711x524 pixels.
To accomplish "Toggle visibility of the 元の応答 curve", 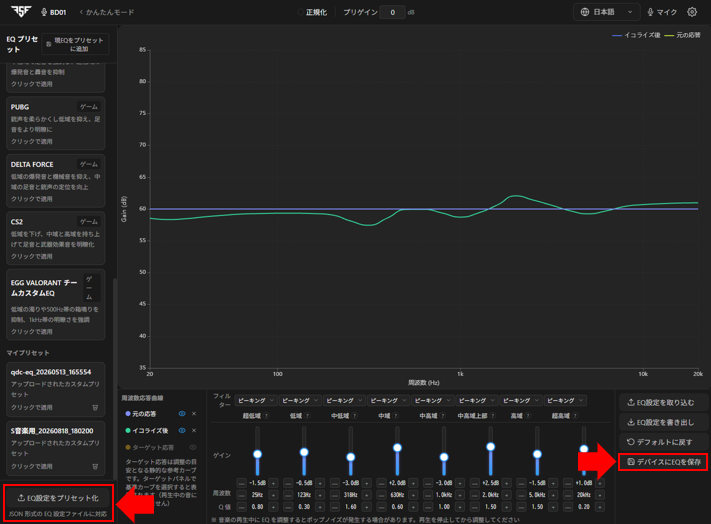I will click(182, 414).
